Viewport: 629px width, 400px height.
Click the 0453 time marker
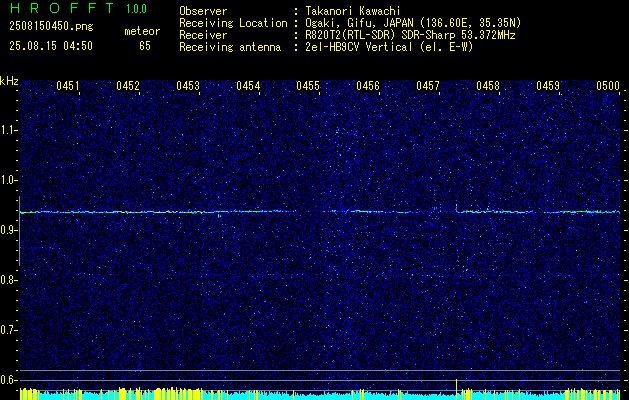[188, 86]
